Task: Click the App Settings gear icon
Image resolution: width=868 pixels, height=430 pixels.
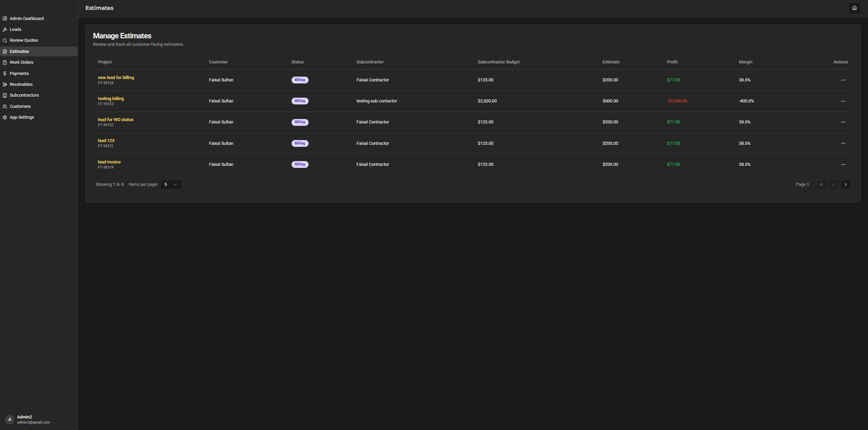Action: (5, 117)
